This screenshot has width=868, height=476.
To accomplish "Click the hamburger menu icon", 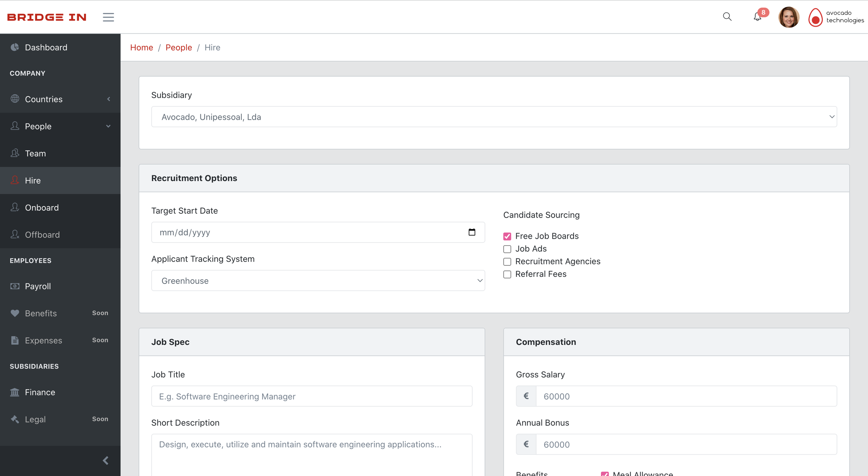I will pyautogui.click(x=108, y=17).
